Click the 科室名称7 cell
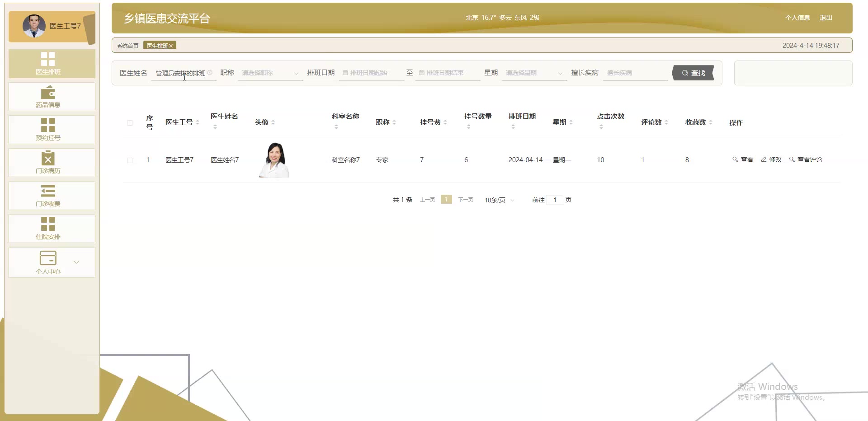Viewport: 868px width, 421px height. pyautogui.click(x=345, y=160)
